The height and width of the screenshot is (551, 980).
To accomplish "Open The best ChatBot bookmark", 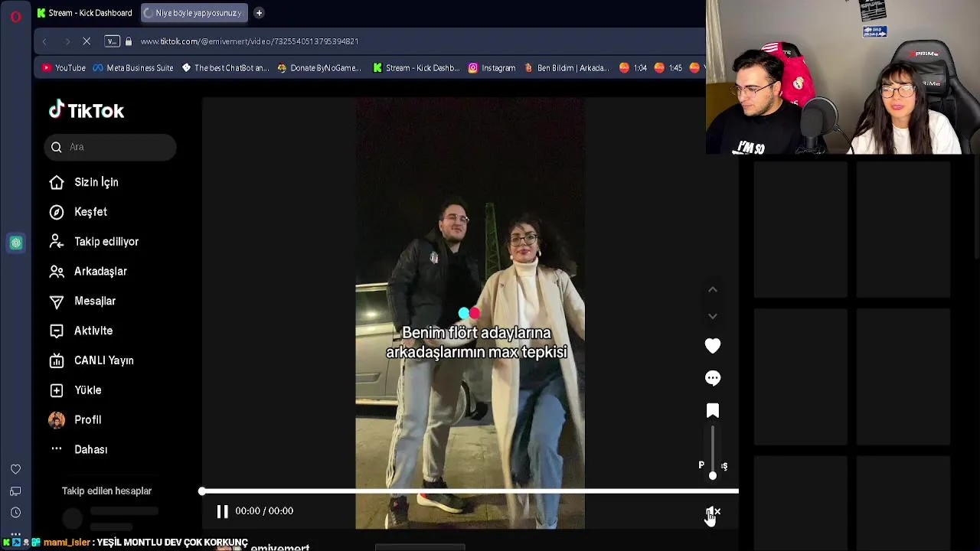I will [225, 68].
